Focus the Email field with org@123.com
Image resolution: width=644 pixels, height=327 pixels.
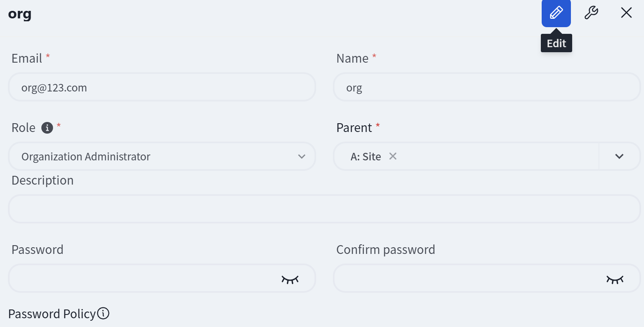162,87
